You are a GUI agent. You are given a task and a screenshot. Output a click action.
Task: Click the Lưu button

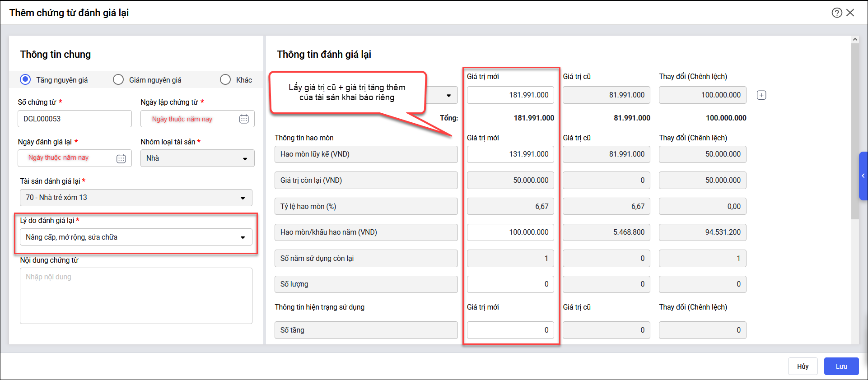point(841,366)
